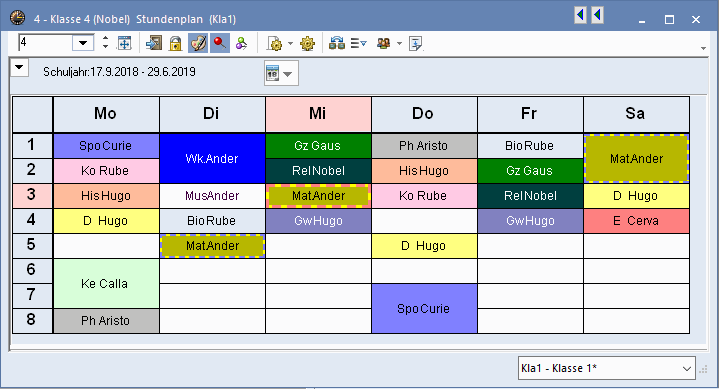The width and height of the screenshot is (719, 389).
Task: Select the Fr day column header
Action: click(x=530, y=114)
